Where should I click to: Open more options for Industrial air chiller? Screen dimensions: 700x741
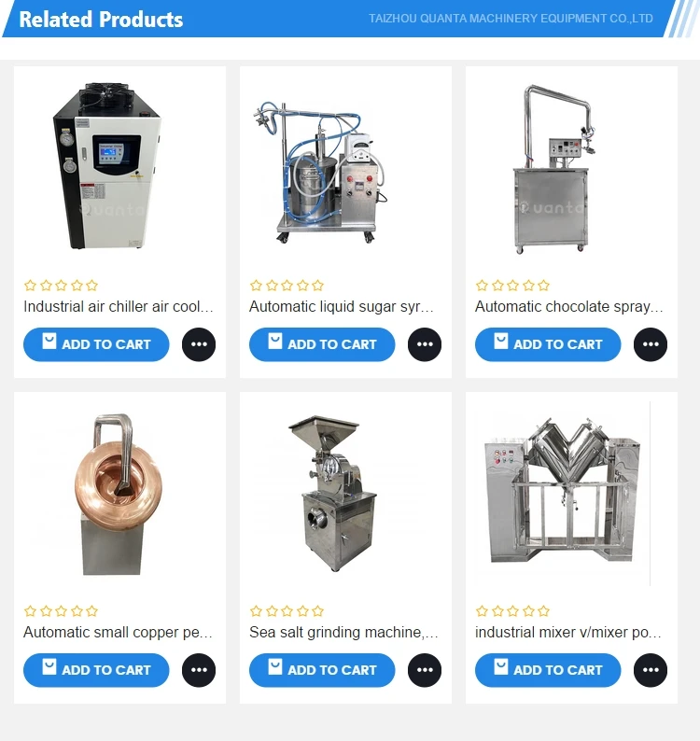(x=199, y=344)
